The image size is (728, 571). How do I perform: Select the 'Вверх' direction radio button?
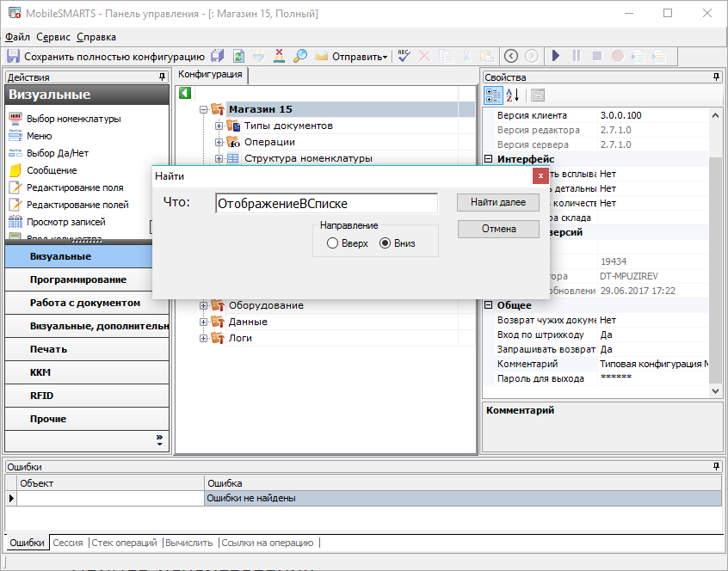(332, 243)
